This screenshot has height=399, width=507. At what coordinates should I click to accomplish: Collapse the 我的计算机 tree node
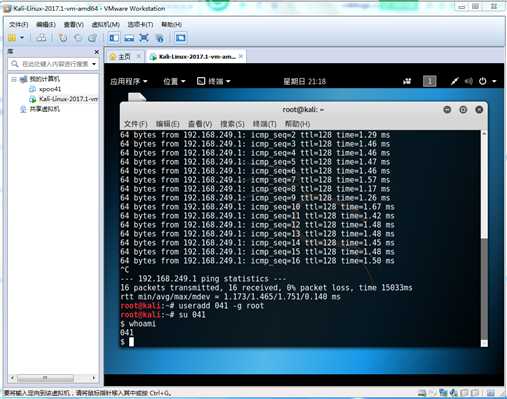click(x=14, y=79)
